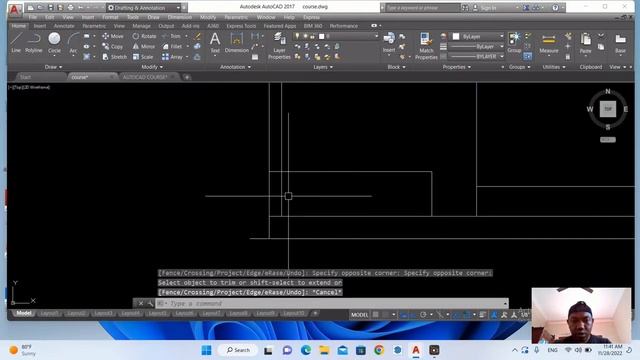The height and width of the screenshot is (360, 640).
Task: Open Layer Properties manager
Action: [x=280, y=46]
